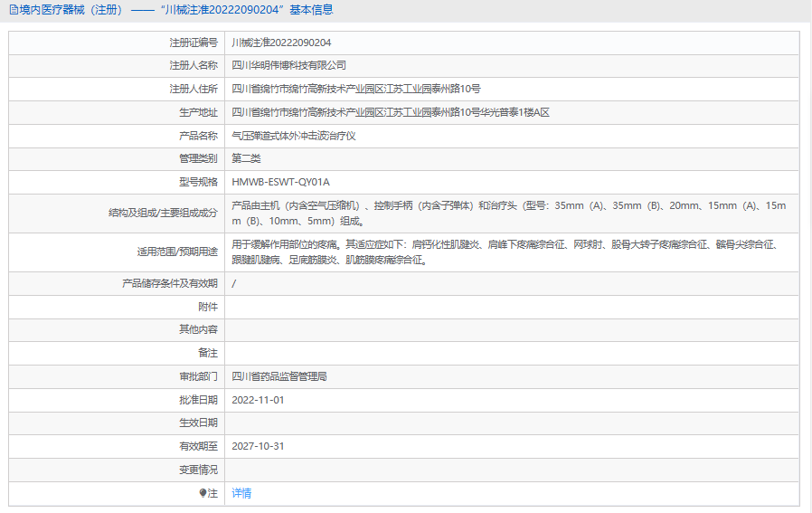Screen dimensions: 812x513
Task: Click the 其他内容 label
Action: pos(198,329)
